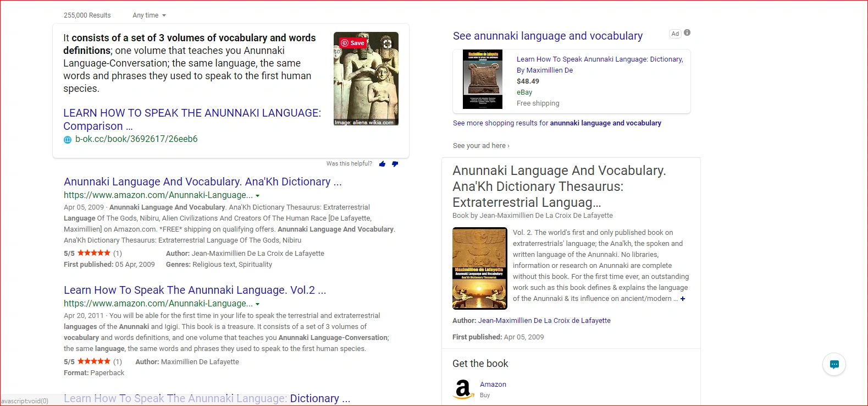Viewport: 868px width, 406px height.
Task: Click the Amazon logo under Get the book
Action: 463,388
